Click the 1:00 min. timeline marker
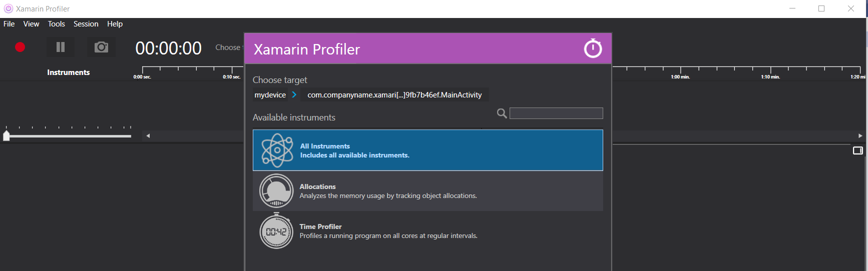Image resolution: width=868 pixels, height=271 pixels. pos(680,77)
